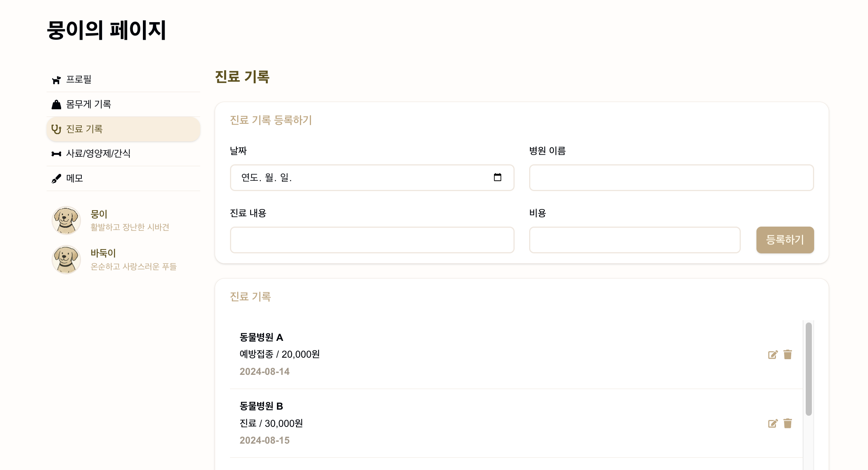Edit the 동물병원 A record
Image resolution: width=868 pixels, height=470 pixels.
point(772,355)
